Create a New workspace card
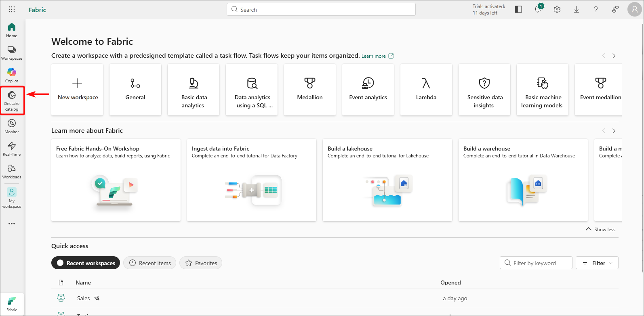Image resolution: width=644 pixels, height=316 pixels. [x=77, y=90]
